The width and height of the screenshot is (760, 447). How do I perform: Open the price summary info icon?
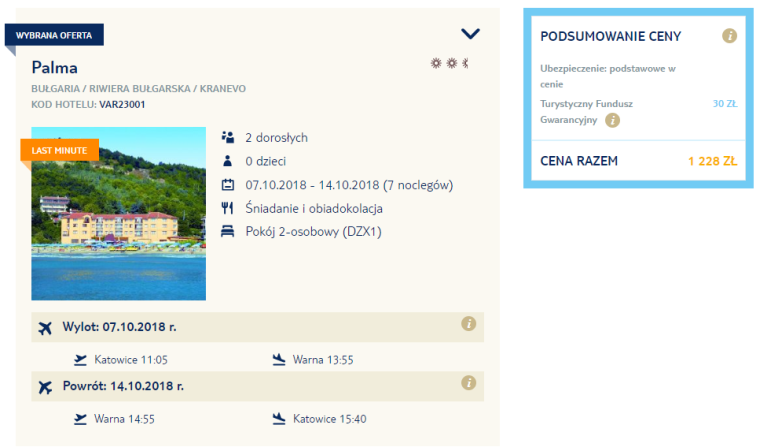[729, 36]
